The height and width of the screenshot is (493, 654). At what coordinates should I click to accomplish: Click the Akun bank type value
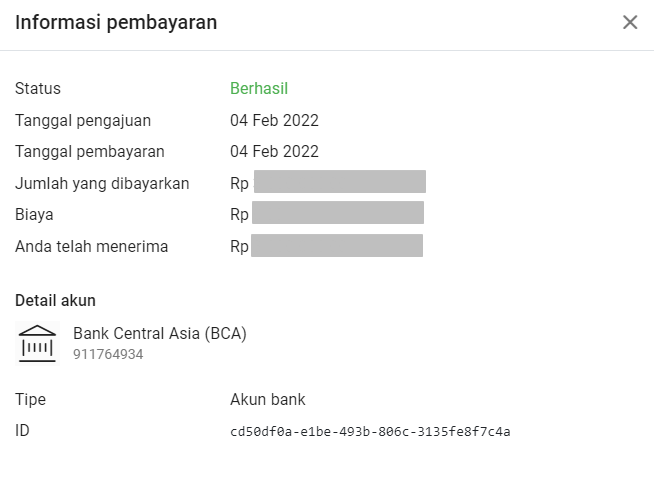(268, 400)
